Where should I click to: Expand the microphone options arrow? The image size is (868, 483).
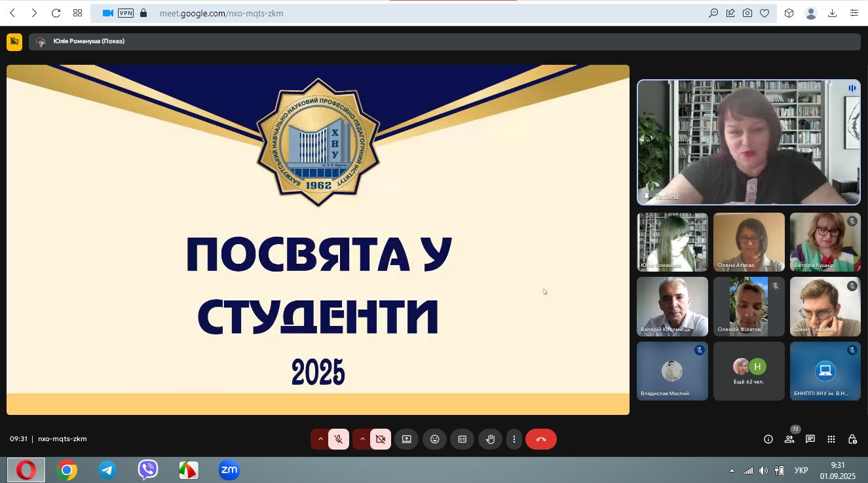pos(320,439)
